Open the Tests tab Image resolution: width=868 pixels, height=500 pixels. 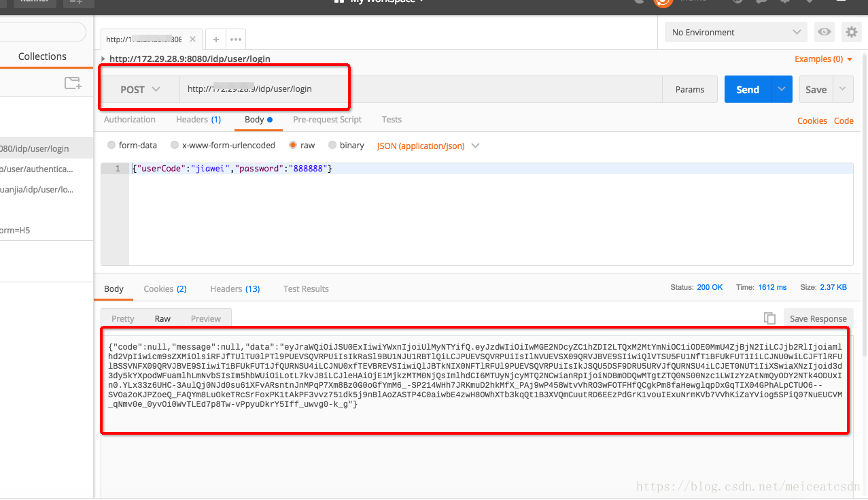coord(392,119)
